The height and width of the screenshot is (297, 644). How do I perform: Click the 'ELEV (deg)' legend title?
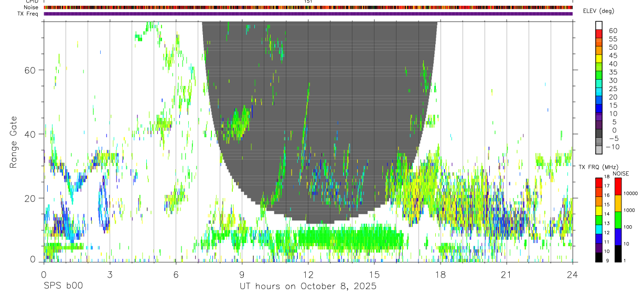[598, 11]
